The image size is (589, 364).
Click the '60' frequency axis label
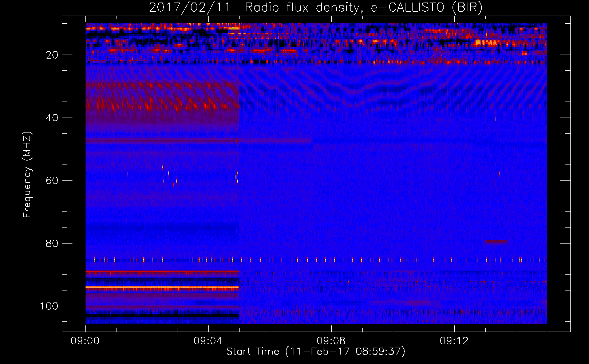coord(52,181)
